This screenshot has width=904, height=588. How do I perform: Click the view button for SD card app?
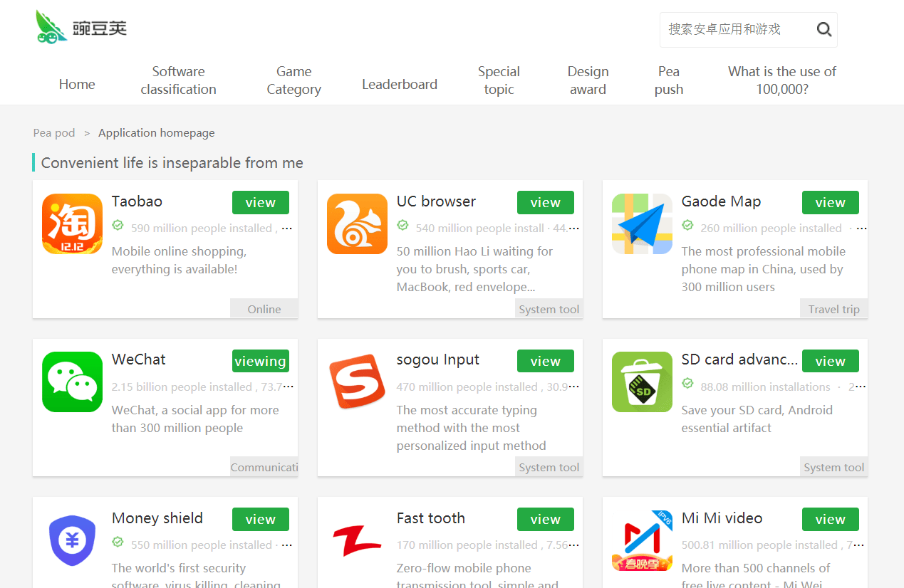(x=831, y=361)
